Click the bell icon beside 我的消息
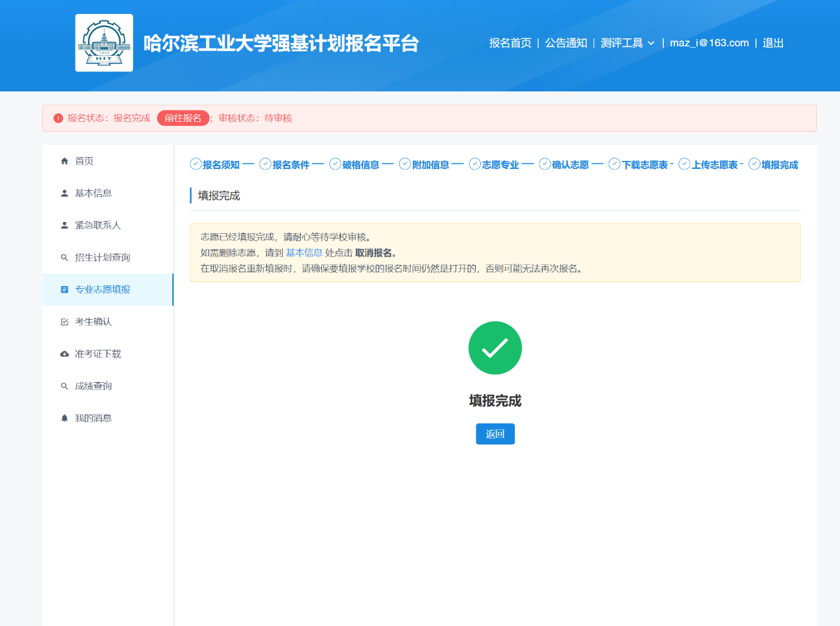 [x=64, y=418]
